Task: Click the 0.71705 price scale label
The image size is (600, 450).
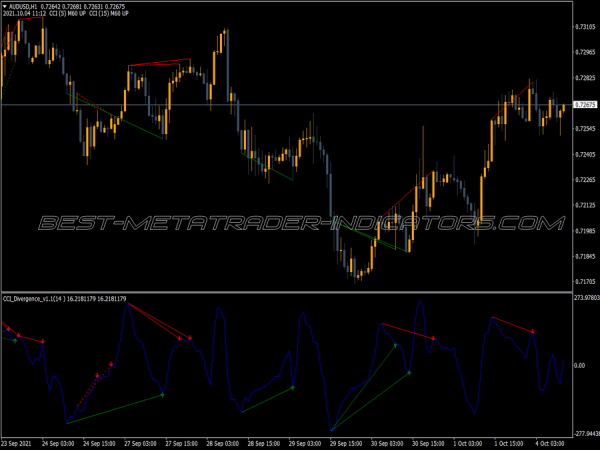Action: click(585, 282)
